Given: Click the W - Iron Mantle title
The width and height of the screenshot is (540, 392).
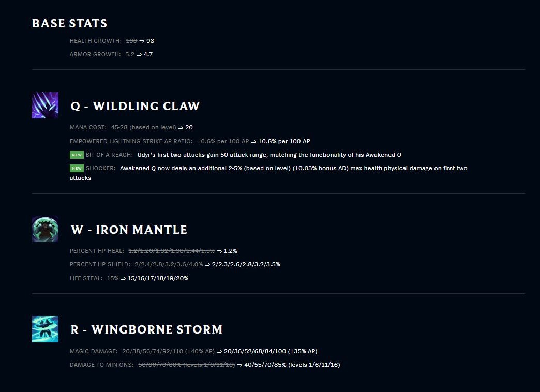Looking at the screenshot, I should (129, 230).
